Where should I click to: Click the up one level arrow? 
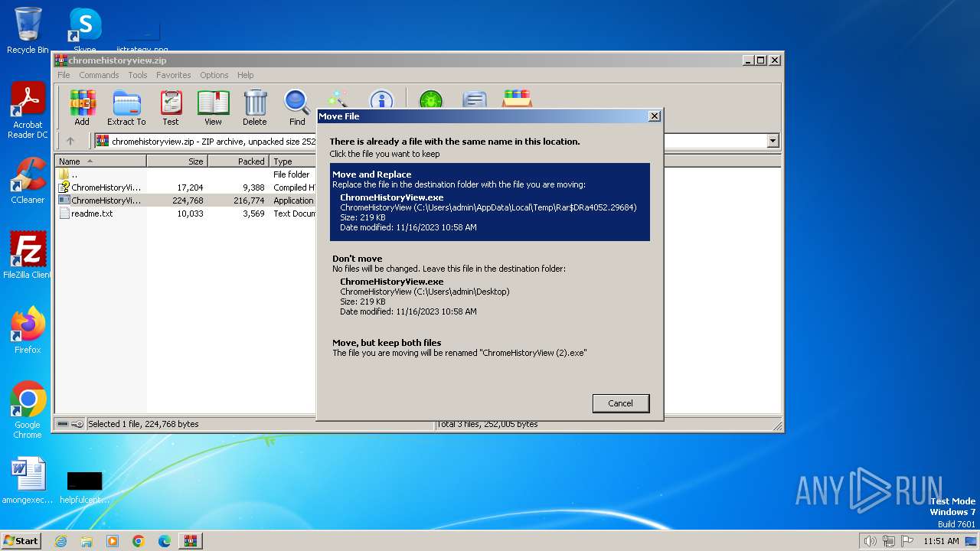pyautogui.click(x=70, y=141)
